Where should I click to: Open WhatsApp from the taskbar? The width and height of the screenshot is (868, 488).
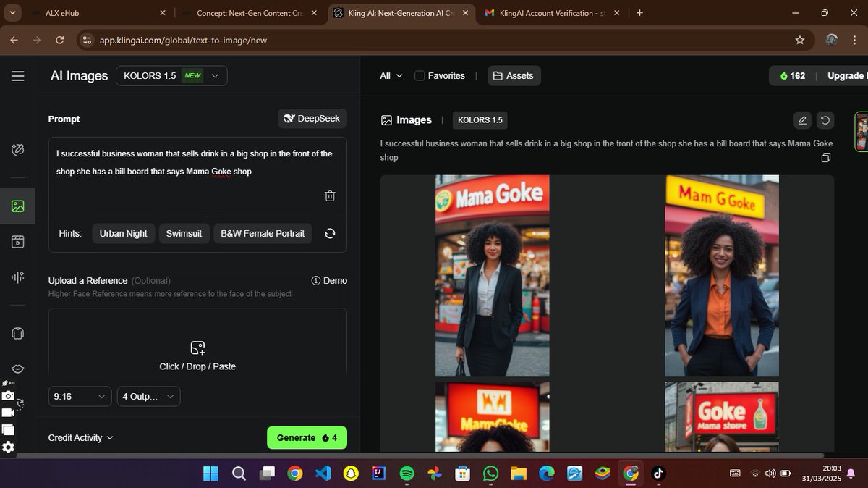tap(491, 474)
